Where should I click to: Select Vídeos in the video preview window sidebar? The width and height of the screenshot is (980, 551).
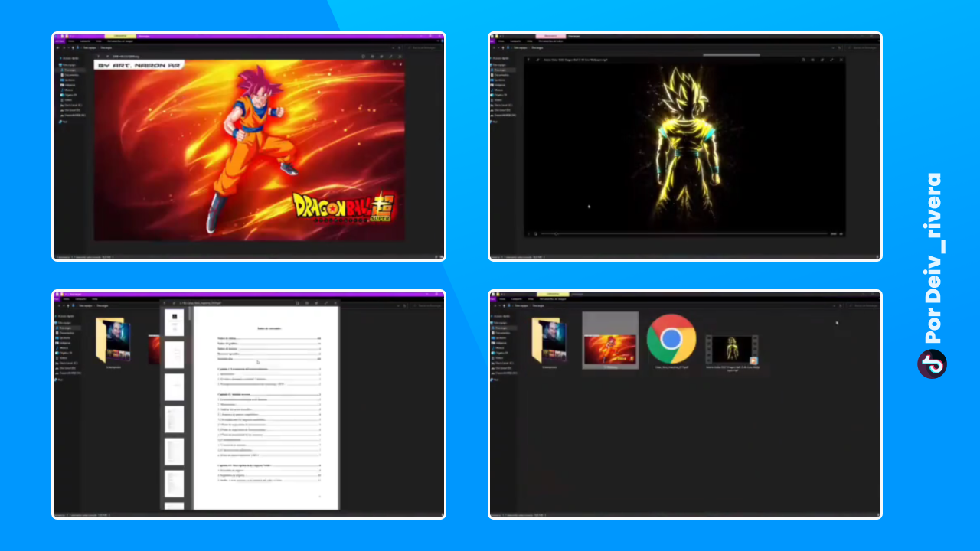click(498, 99)
